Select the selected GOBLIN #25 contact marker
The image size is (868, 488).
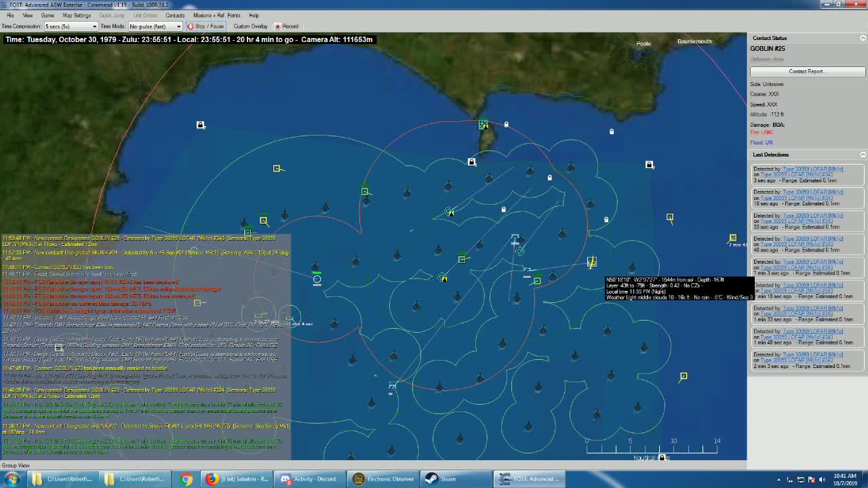pyautogui.click(x=592, y=262)
